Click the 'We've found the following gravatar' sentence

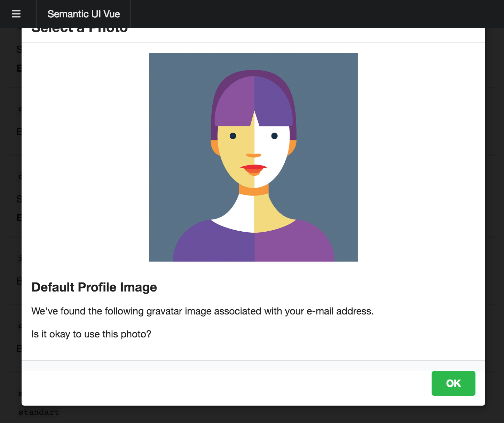pos(202,311)
